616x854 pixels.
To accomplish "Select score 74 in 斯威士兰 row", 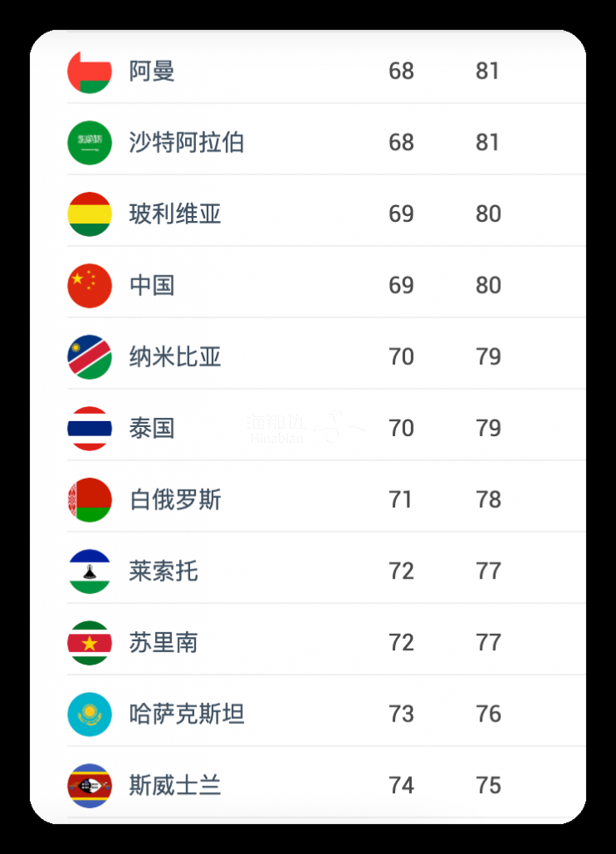I will point(401,786).
